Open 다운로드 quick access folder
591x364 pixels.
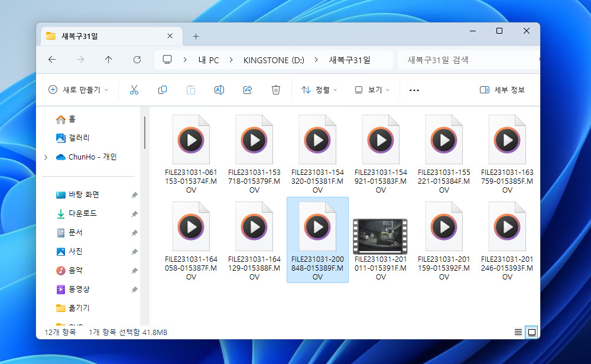coord(76,214)
